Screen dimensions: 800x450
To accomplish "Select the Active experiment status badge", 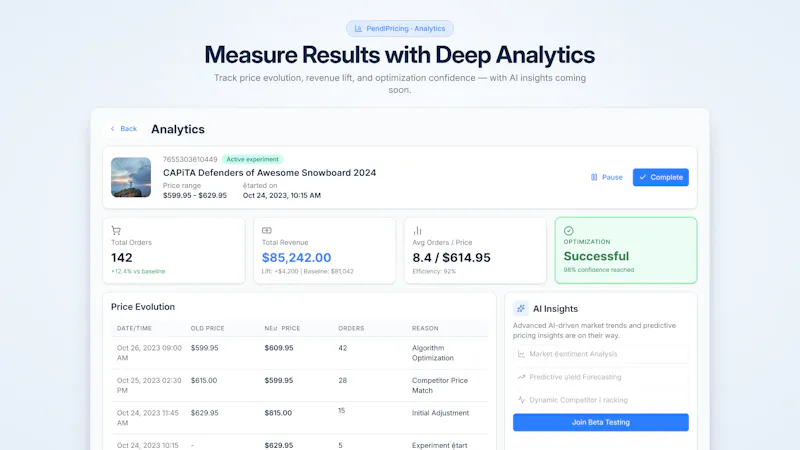I will 253,159.
